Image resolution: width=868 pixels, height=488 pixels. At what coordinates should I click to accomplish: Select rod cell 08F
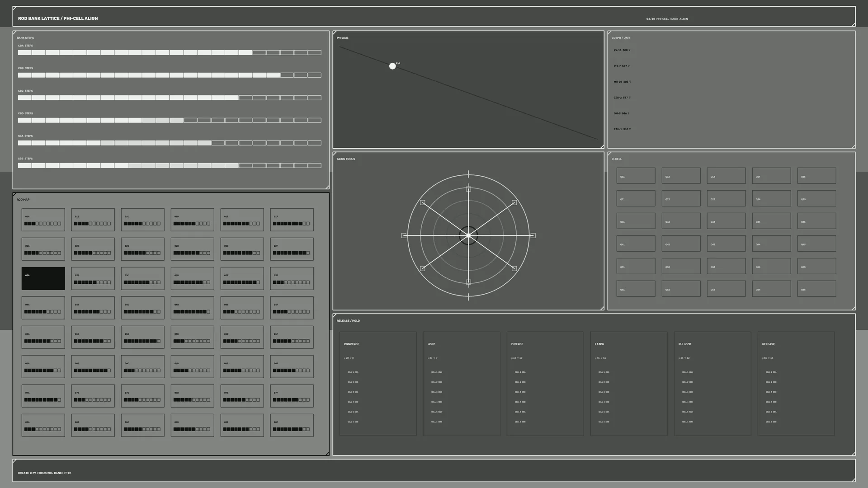tap(292, 425)
